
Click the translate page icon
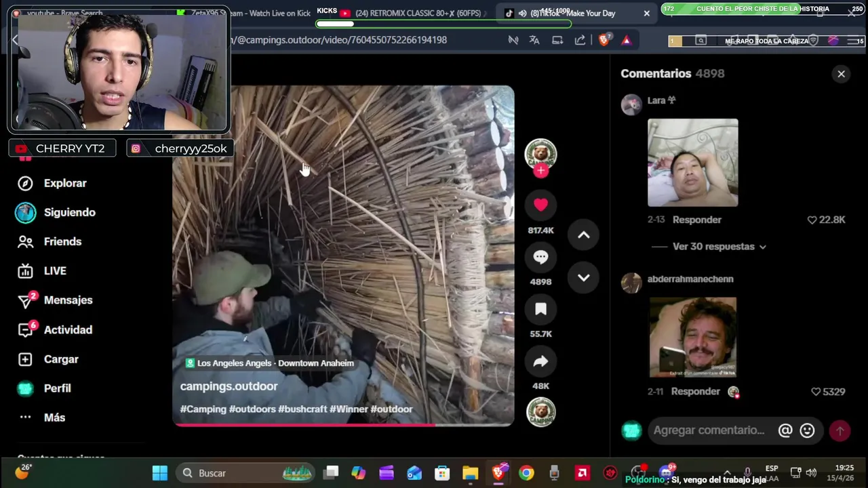tap(534, 40)
